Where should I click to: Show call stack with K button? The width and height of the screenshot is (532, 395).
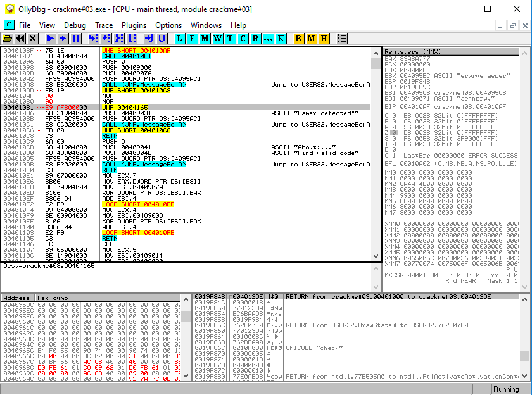pyautogui.click(x=281, y=39)
